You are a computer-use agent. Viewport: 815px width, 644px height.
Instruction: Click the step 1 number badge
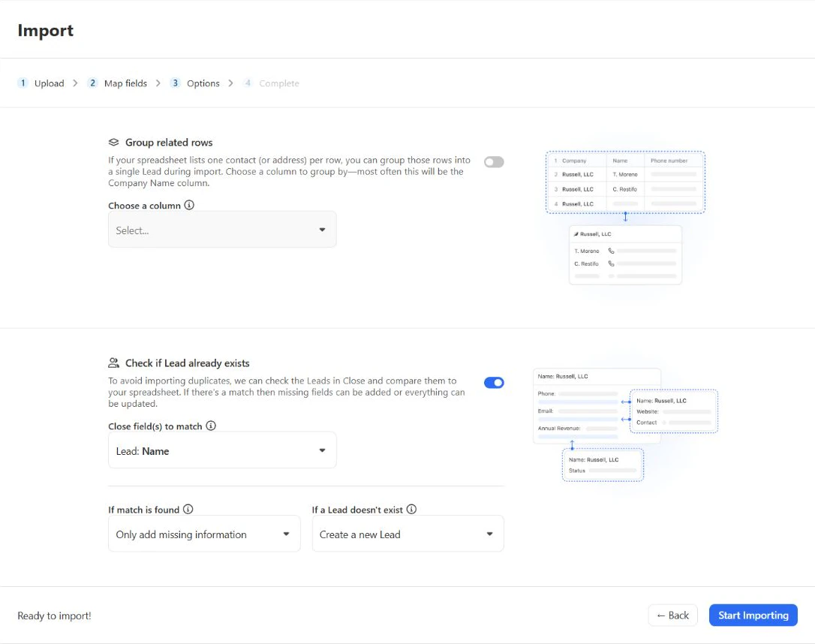pos(23,83)
